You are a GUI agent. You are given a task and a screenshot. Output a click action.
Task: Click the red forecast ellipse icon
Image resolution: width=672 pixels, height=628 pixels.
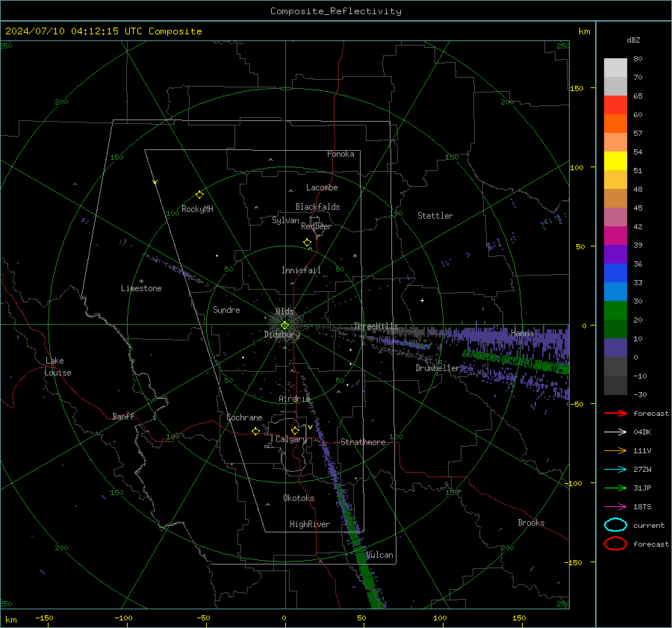pyautogui.click(x=615, y=544)
